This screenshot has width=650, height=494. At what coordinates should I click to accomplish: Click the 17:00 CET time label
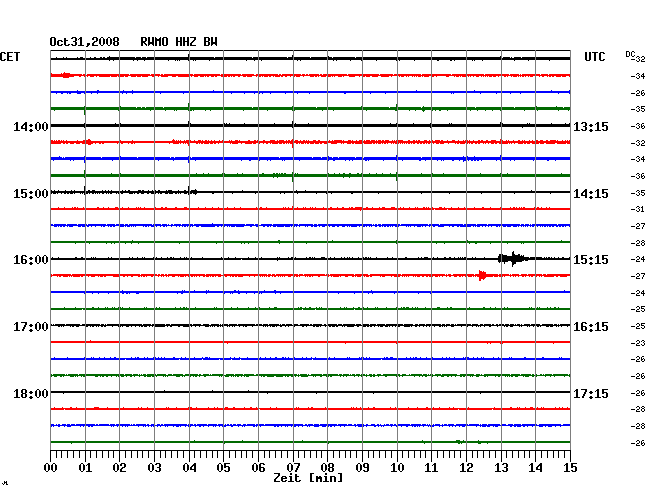click(x=31, y=327)
